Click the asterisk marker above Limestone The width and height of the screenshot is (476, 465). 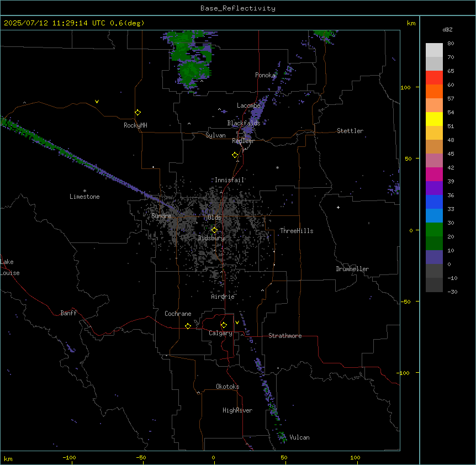click(84, 191)
